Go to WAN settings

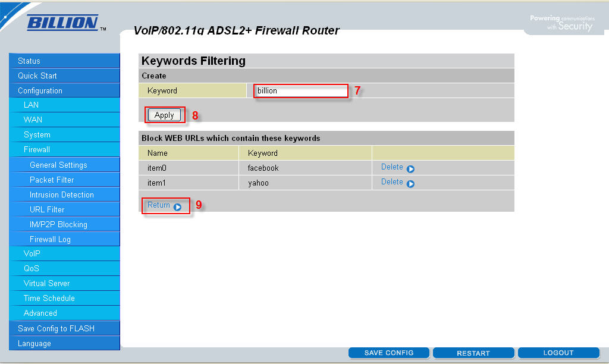(x=64, y=120)
